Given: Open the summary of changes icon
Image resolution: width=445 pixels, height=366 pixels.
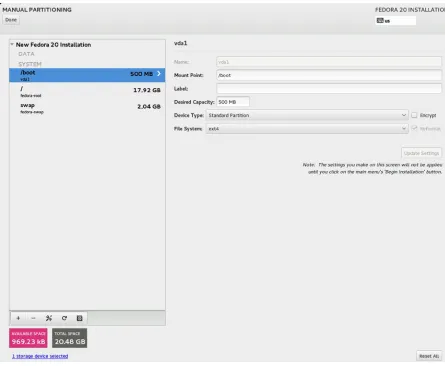Looking at the screenshot, I should (x=80, y=318).
